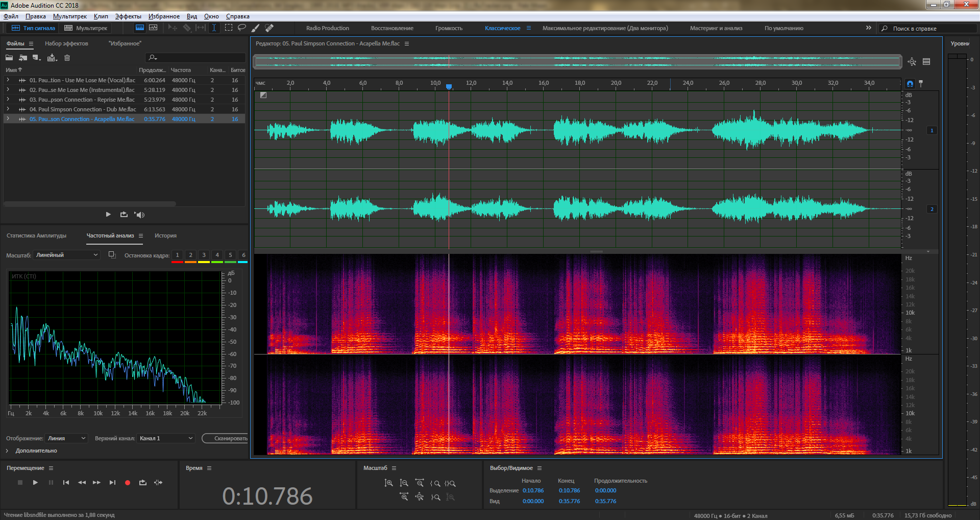
Task: Select the Marquee Selection tool
Action: (x=229, y=28)
